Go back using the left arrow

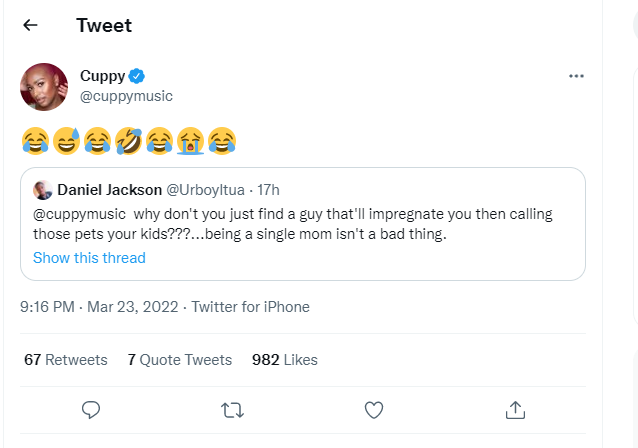point(30,25)
